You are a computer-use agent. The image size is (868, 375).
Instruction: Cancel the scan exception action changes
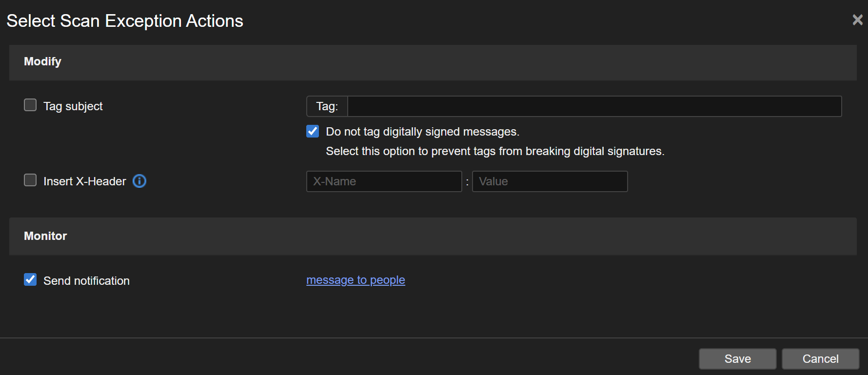pos(820,359)
